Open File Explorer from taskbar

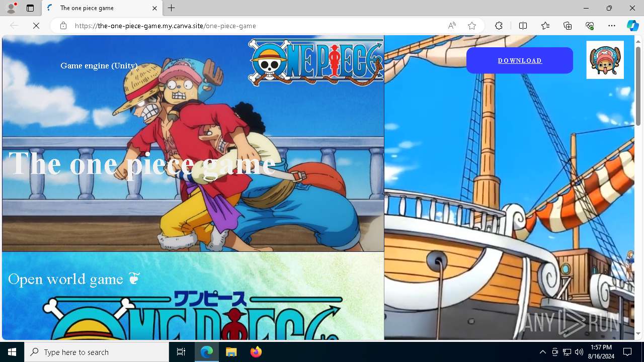pos(231,352)
